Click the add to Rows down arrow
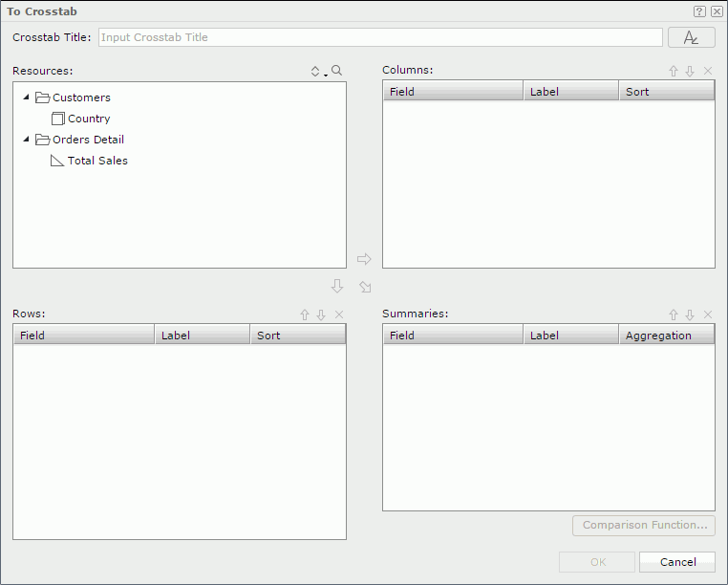 (337, 286)
